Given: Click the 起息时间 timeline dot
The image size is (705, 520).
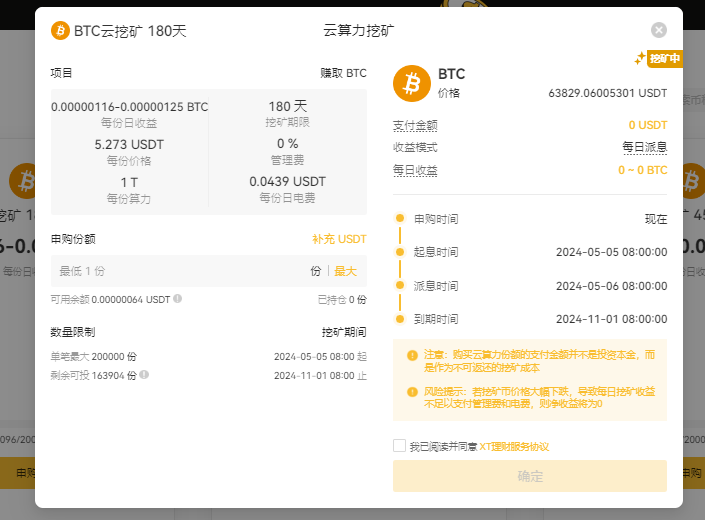Looking at the screenshot, I should pos(400,252).
